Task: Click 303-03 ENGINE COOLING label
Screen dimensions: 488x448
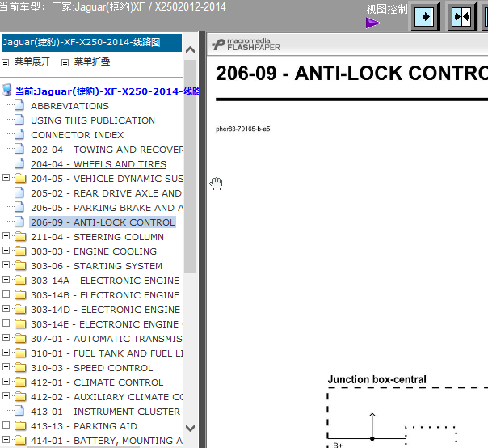Action: tap(94, 251)
